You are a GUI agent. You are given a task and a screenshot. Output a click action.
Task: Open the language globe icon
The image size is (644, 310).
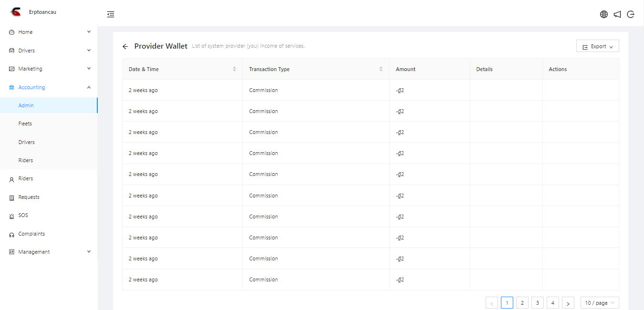[x=604, y=14]
